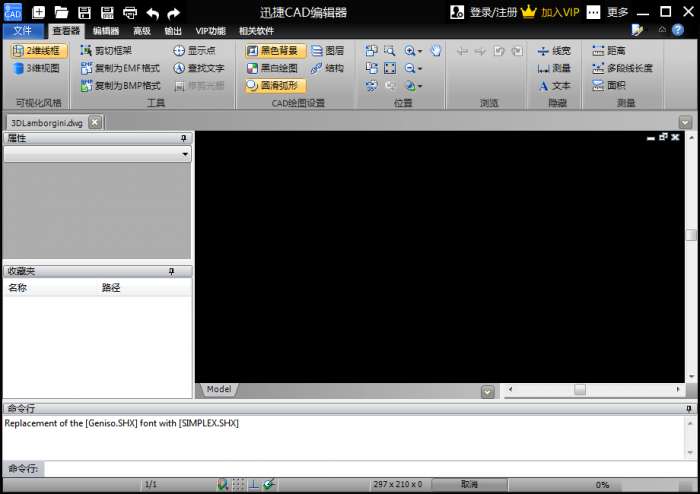Image resolution: width=700 pixels, height=494 pixels.
Task: Toggle the 黑白绘图 black-white drawing option
Action: click(x=271, y=68)
